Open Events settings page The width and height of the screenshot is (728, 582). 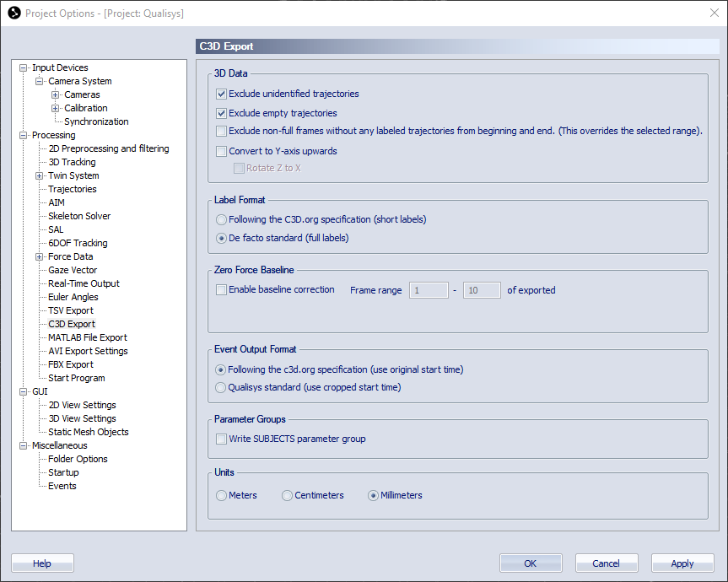(62, 486)
